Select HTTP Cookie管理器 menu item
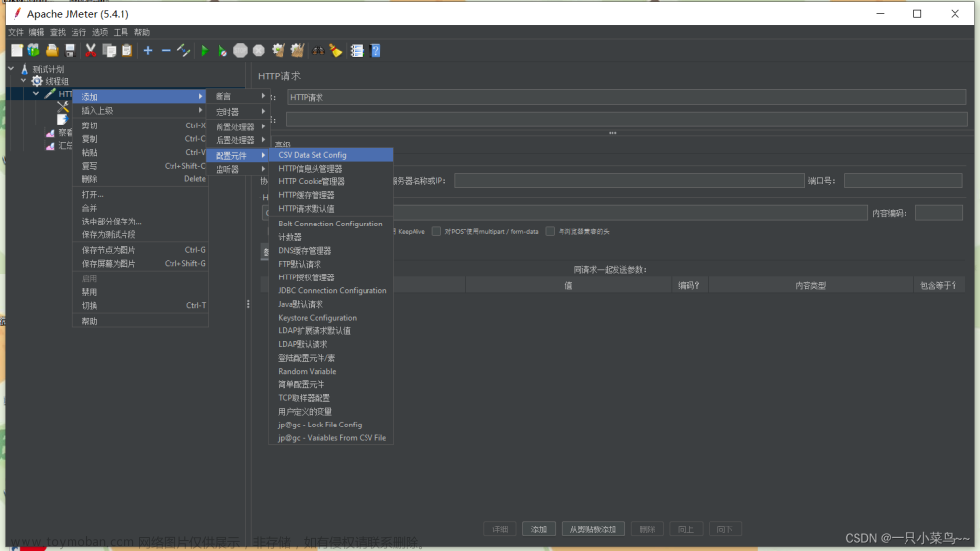Image resolution: width=980 pixels, height=551 pixels. [x=330, y=181]
